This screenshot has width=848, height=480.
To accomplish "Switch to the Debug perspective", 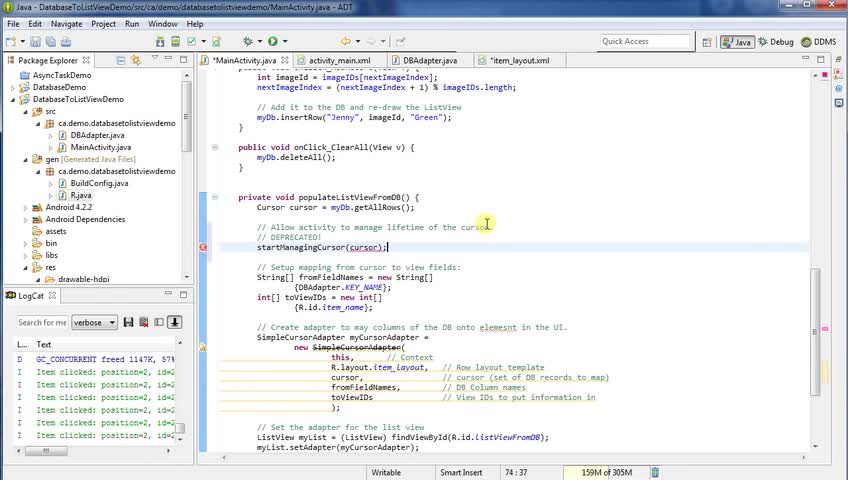I will (775, 42).
